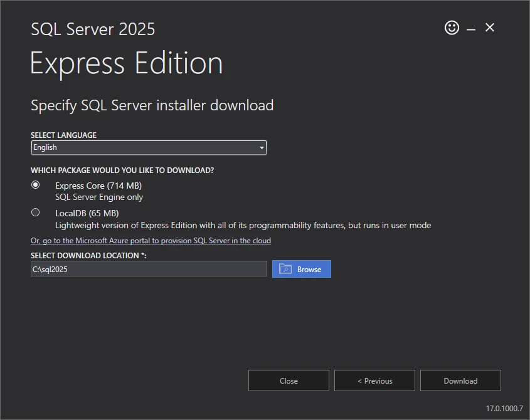Go back with the Previous button
Viewport: 530px width, 420px height.
374,381
